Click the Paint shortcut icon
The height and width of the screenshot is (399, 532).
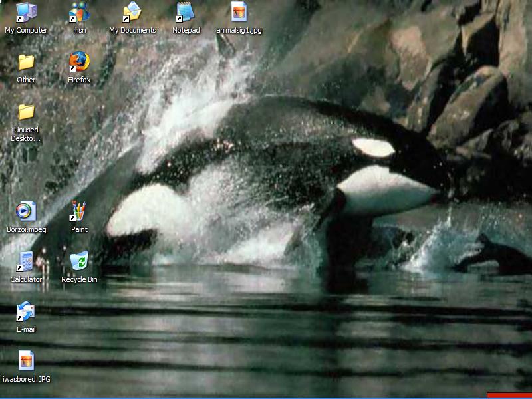[79, 211]
